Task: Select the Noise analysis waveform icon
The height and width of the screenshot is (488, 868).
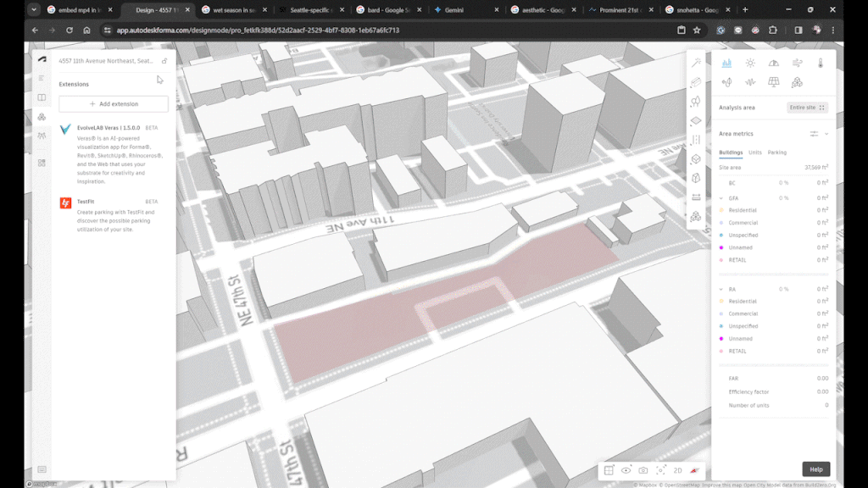Action: click(750, 82)
